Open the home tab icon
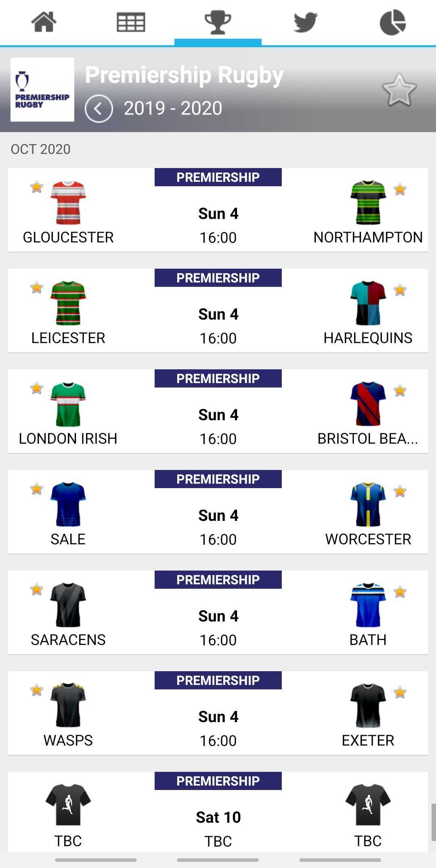This screenshot has height=868, width=436. click(x=44, y=22)
